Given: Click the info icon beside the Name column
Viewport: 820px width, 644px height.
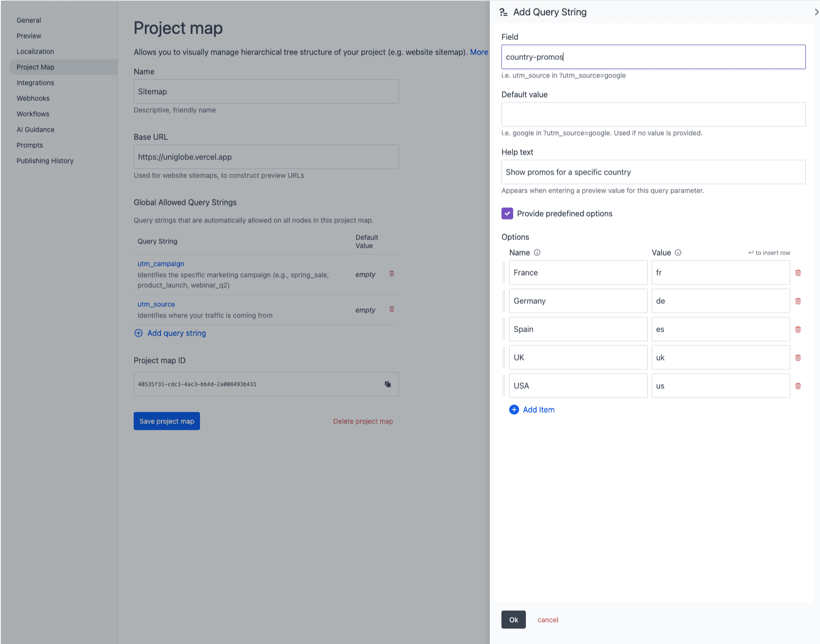Looking at the screenshot, I should pyautogui.click(x=538, y=253).
